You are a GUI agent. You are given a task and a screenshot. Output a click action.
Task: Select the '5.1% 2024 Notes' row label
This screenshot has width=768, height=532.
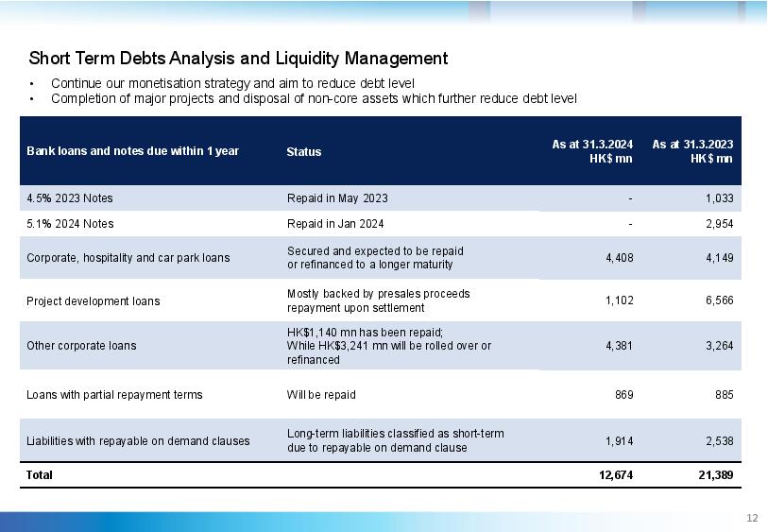(x=70, y=224)
